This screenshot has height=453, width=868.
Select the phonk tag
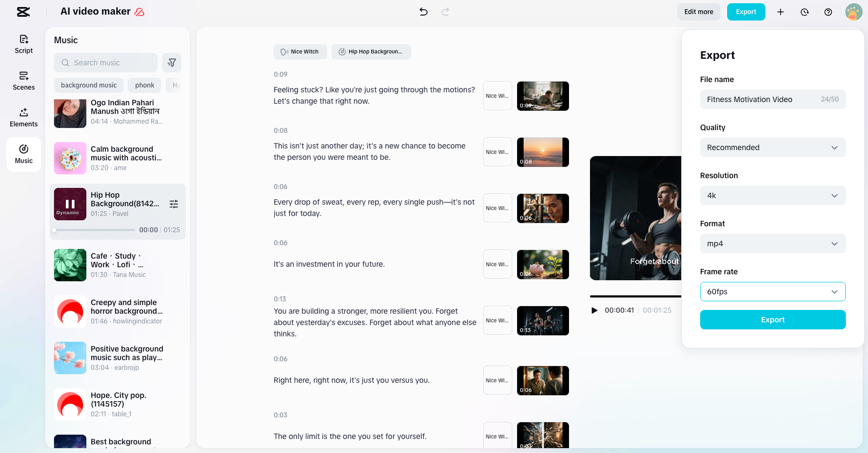(x=145, y=85)
